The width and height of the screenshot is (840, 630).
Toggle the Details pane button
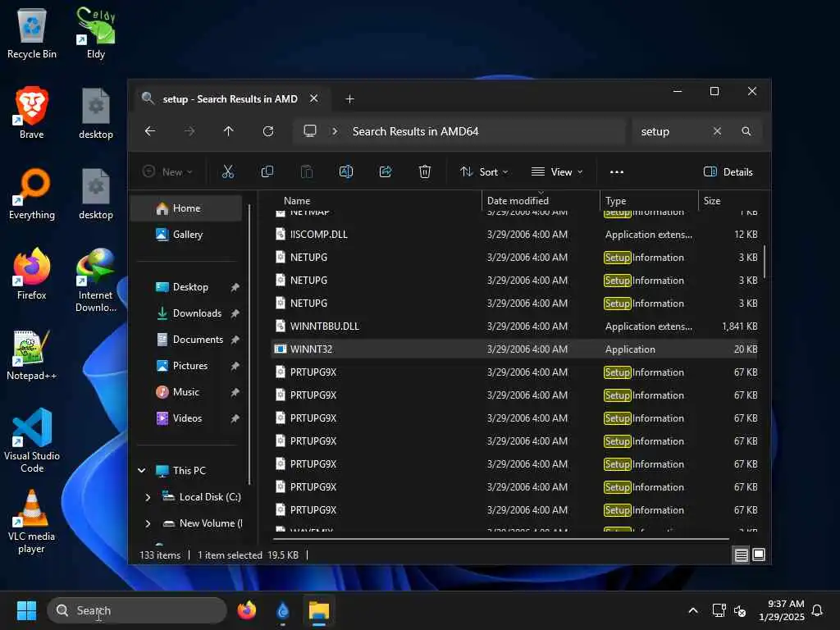(x=728, y=172)
